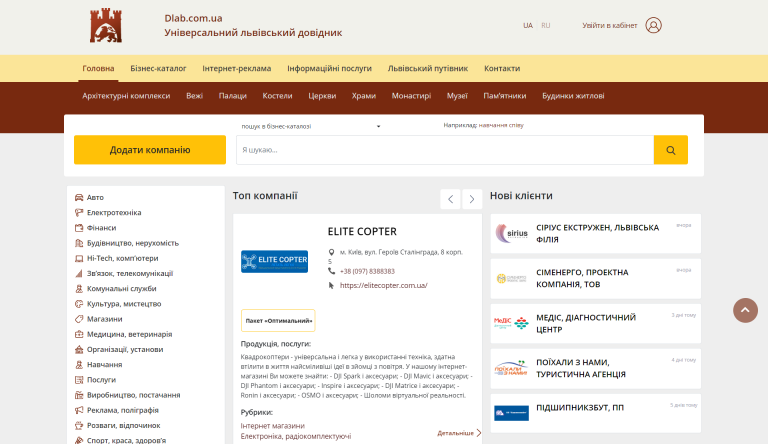Select Архітектурні комплекси in the brown bar
The image size is (768, 444).
coord(126,96)
